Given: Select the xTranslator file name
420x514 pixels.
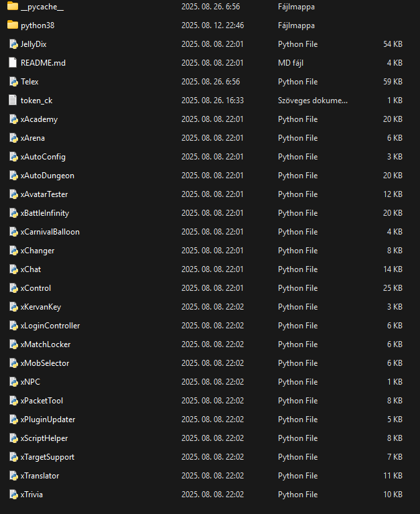Looking at the screenshot, I should tap(40, 476).
